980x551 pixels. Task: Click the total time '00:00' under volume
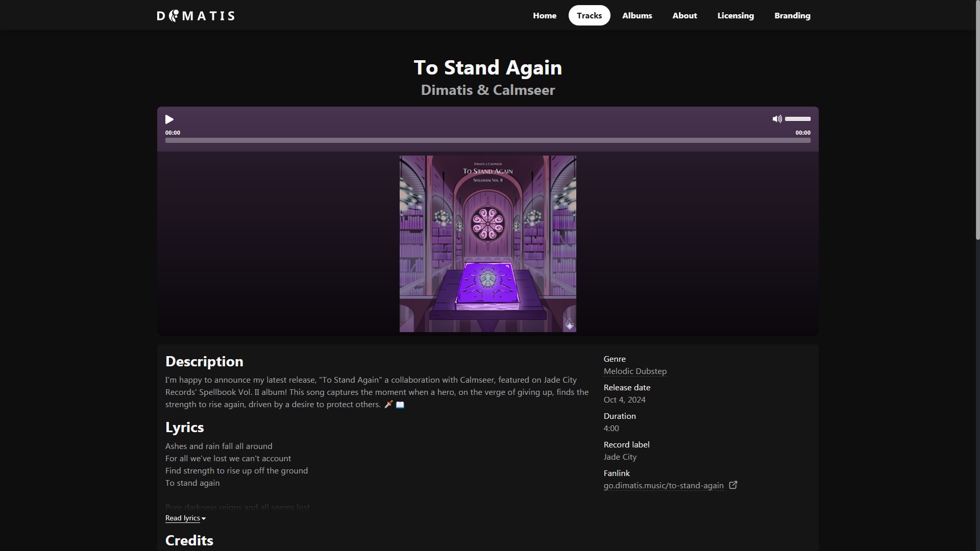[x=802, y=133]
